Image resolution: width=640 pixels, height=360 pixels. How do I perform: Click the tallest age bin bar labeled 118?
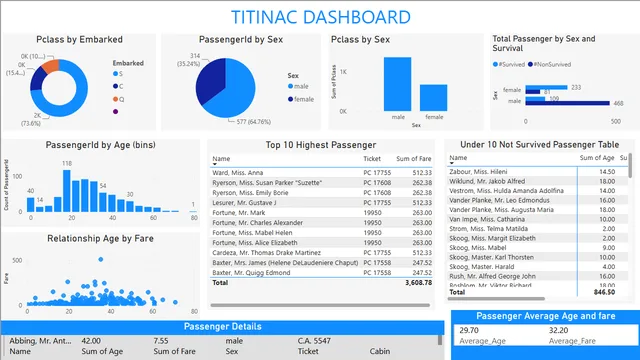tap(67, 191)
